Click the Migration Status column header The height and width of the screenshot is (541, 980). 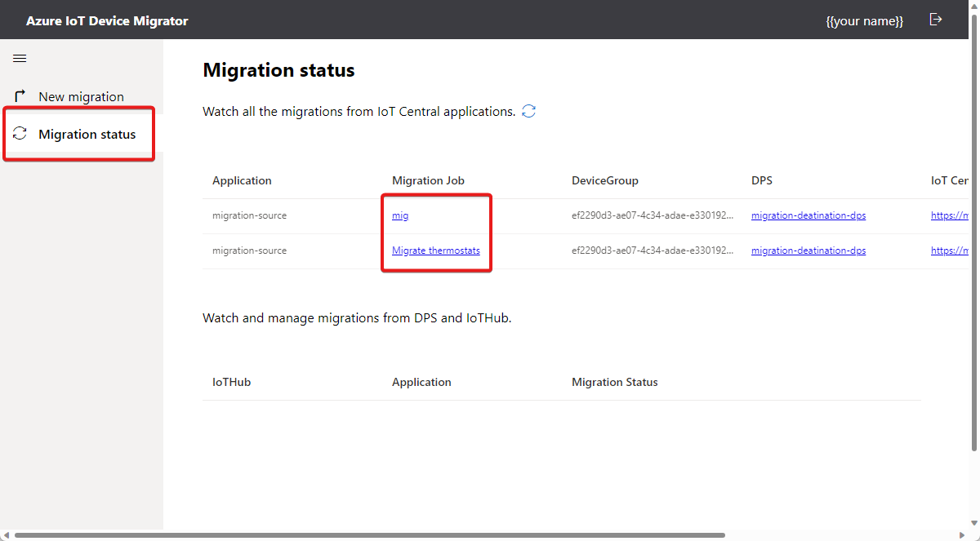click(x=614, y=382)
